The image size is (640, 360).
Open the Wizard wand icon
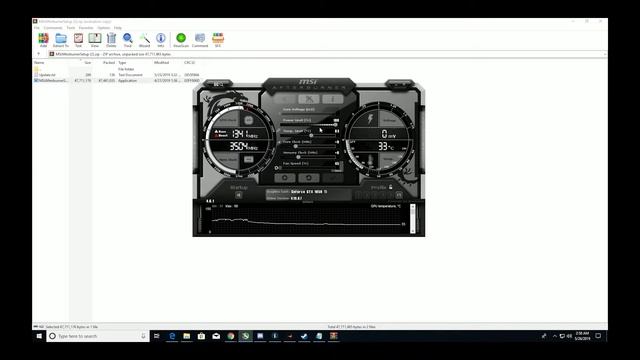point(144,40)
